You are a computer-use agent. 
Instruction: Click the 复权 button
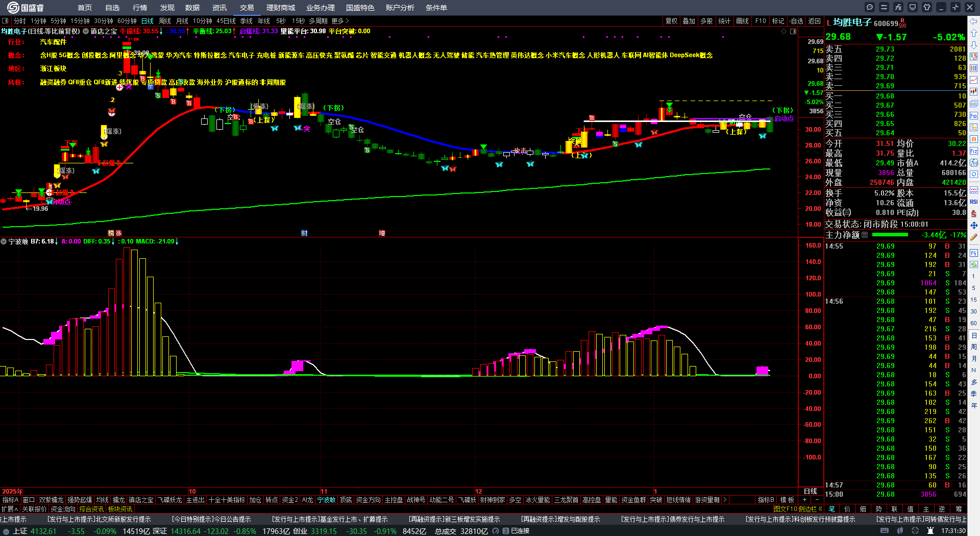(x=671, y=21)
